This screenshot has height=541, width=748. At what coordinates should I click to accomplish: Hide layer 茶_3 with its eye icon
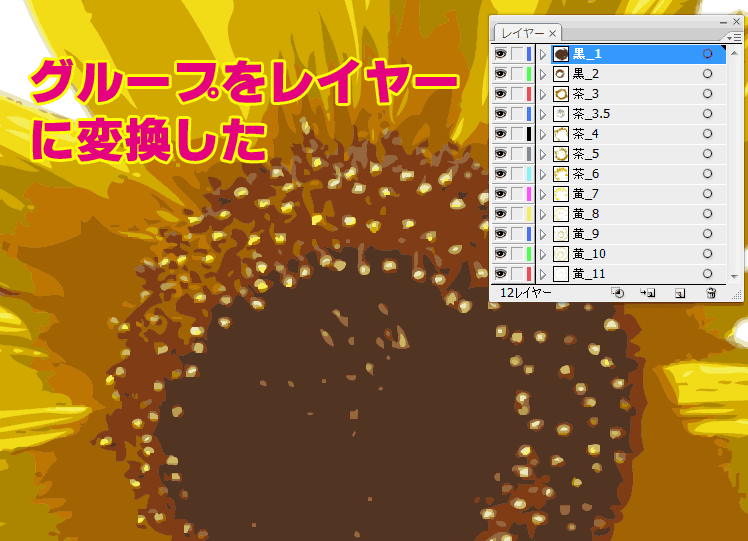click(500, 94)
